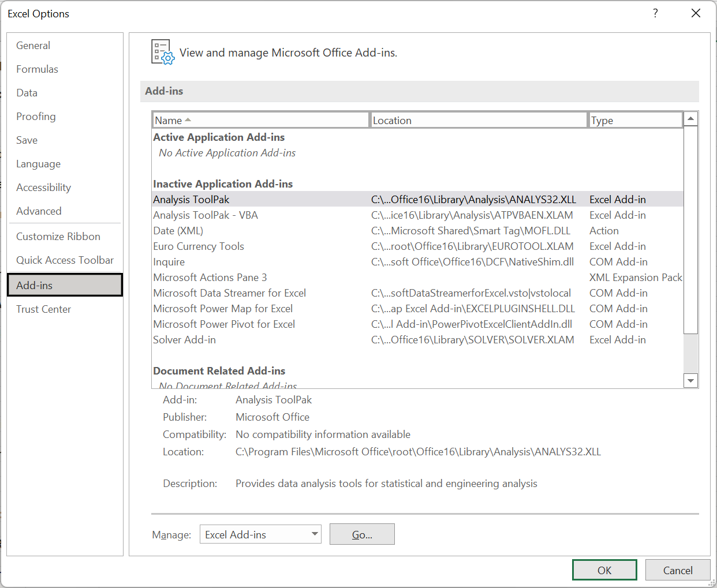Viewport: 717px width, 588px height.
Task: Sort add-ins by the Name column
Action: coord(261,120)
